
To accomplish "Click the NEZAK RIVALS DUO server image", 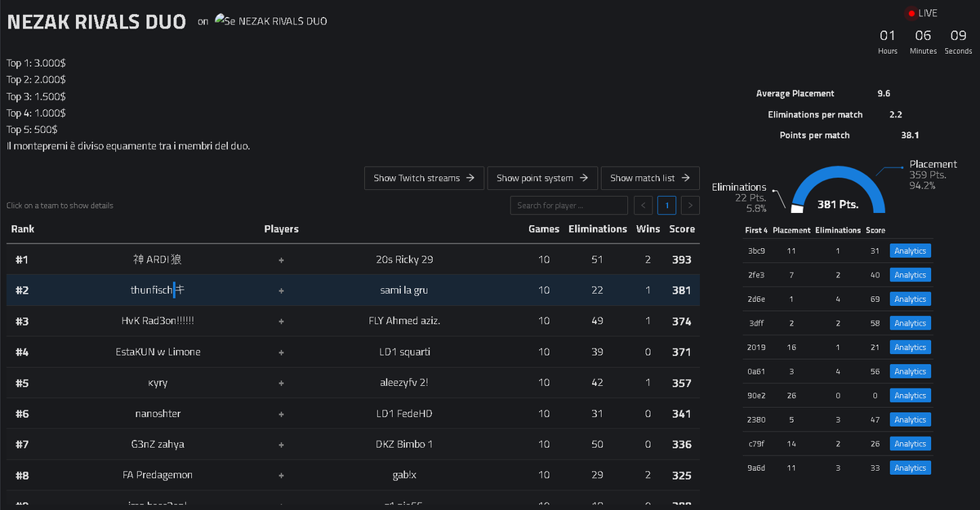I will [225, 20].
